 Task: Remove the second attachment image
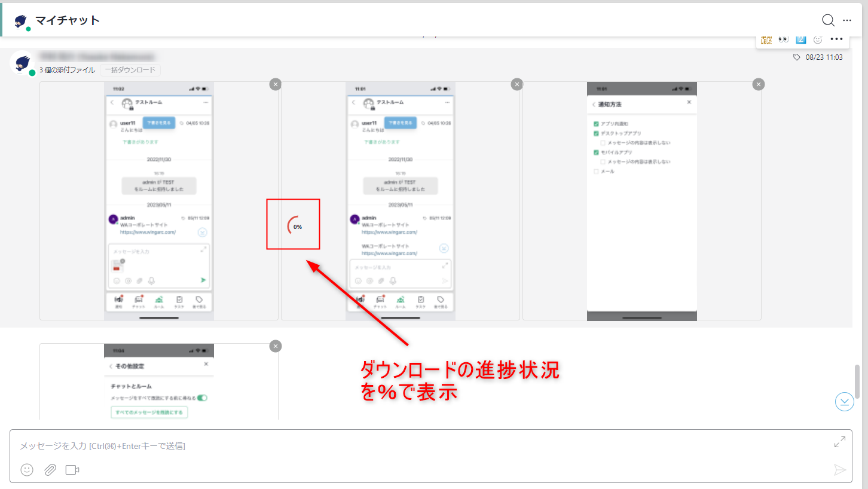[x=516, y=84]
